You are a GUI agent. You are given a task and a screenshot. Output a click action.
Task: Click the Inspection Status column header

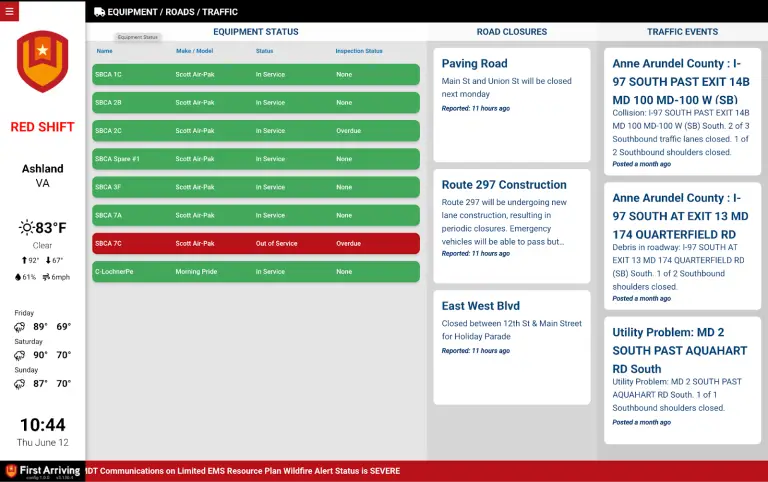(x=358, y=51)
